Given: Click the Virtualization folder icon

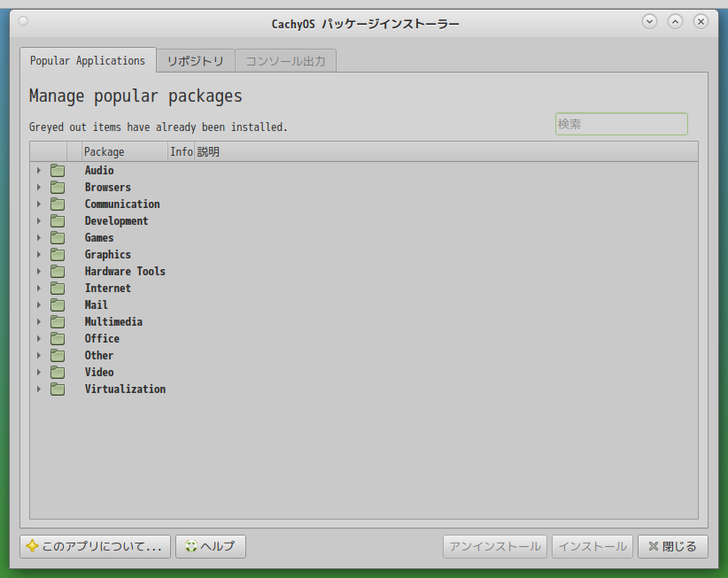Looking at the screenshot, I should click(58, 389).
